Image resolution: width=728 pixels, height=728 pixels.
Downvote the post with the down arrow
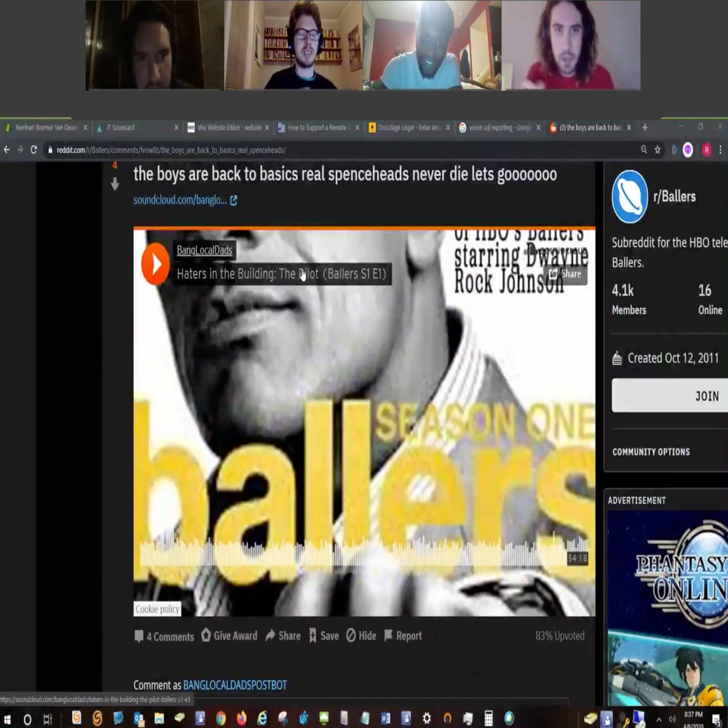click(x=115, y=184)
